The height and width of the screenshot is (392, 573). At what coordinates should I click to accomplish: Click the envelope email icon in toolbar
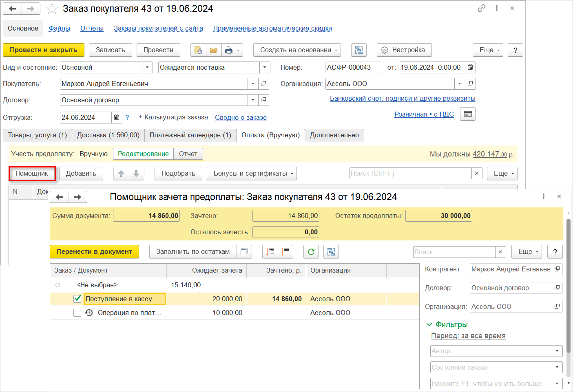[213, 50]
